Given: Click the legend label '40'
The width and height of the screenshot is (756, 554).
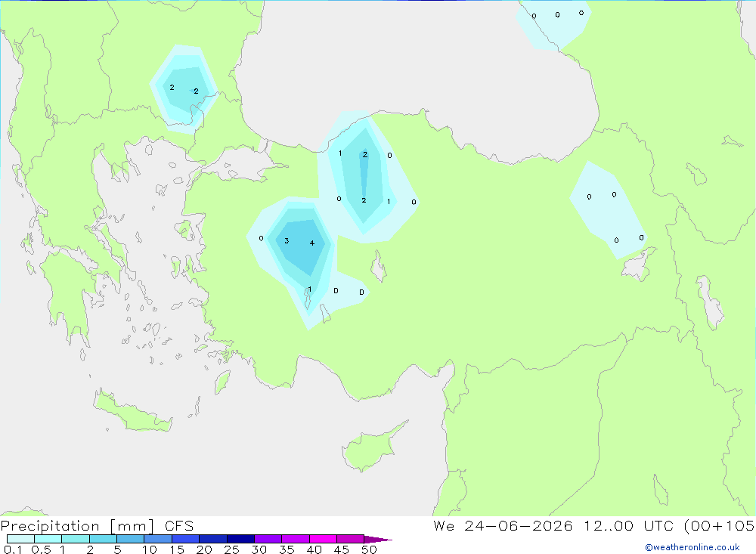Looking at the screenshot, I should tap(314, 549).
